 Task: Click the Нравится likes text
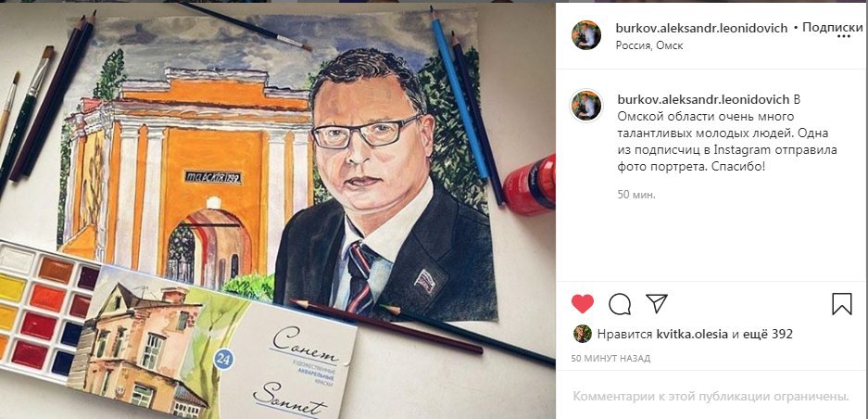[x=625, y=334]
